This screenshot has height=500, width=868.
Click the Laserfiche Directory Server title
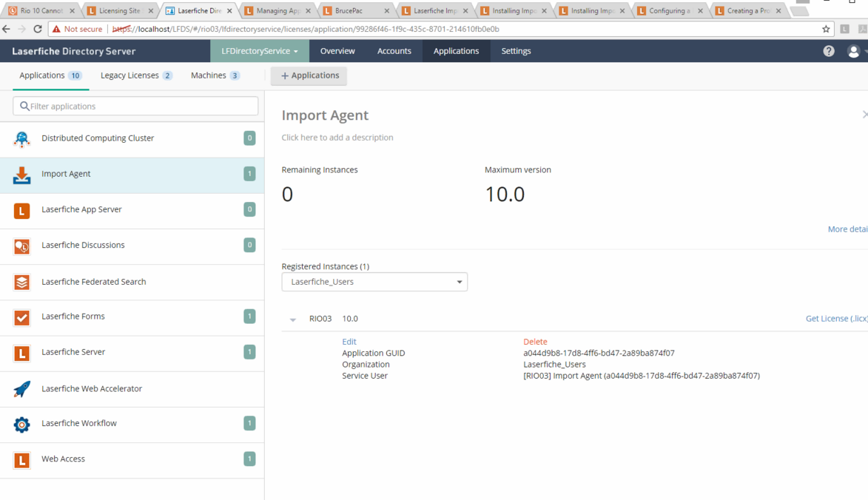[x=73, y=51]
